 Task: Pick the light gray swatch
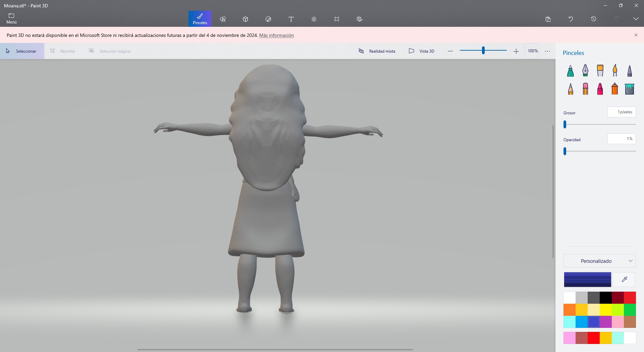pyautogui.click(x=582, y=298)
